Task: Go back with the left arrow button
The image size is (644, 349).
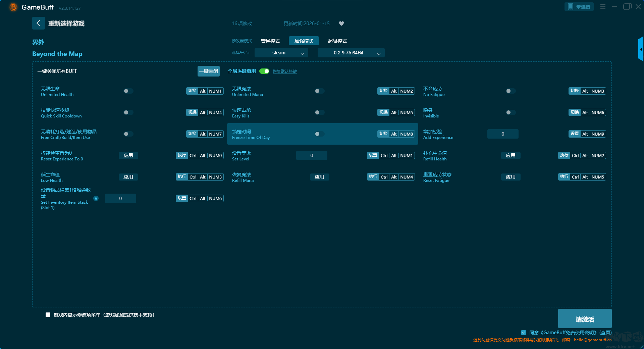Action: coord(38,23)
